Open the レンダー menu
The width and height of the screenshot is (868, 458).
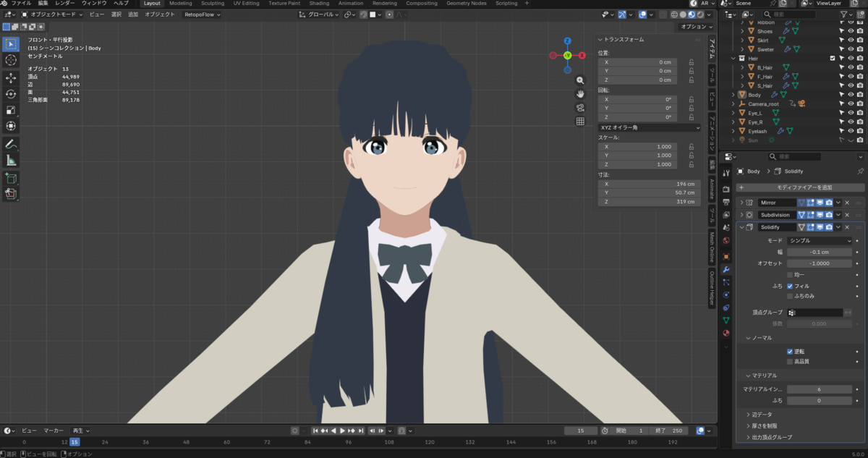[x=64, y=4]
